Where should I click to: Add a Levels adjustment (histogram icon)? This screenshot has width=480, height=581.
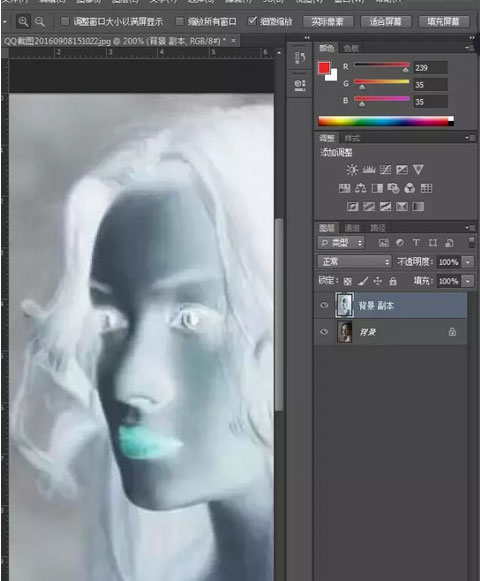(x=369, y=170)
